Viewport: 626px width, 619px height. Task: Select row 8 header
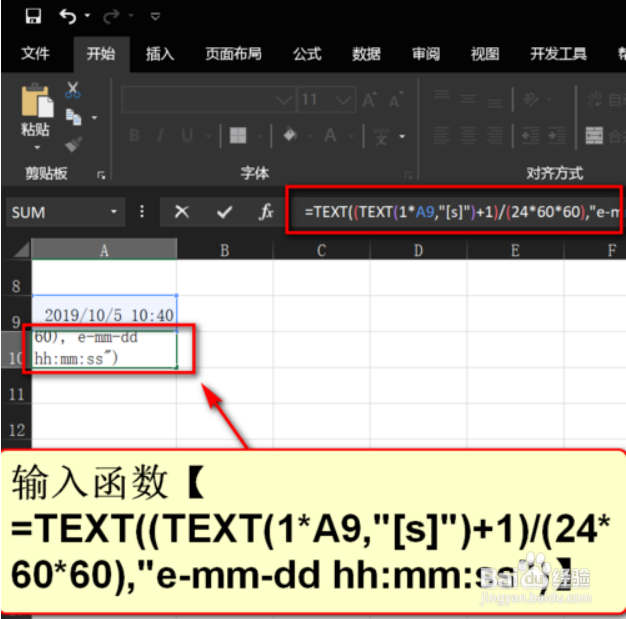(16, 278)
